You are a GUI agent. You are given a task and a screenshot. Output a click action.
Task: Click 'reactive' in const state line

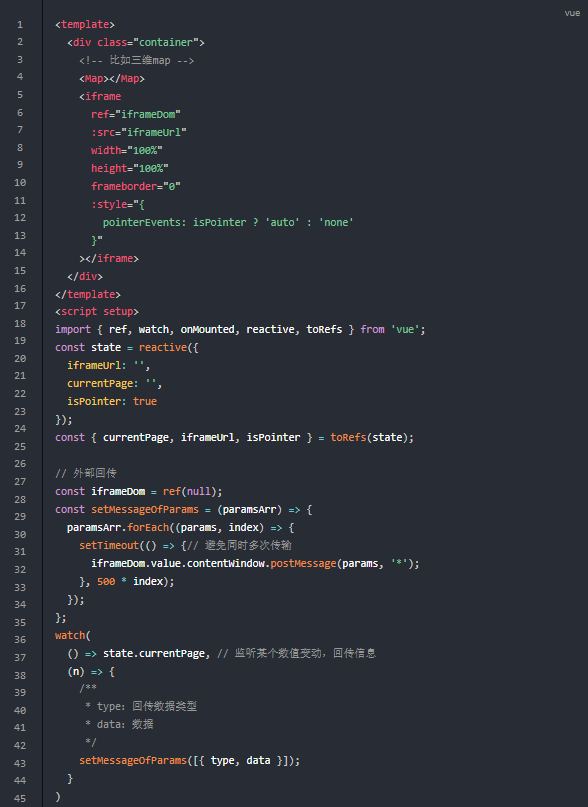(x=163, y=347)
